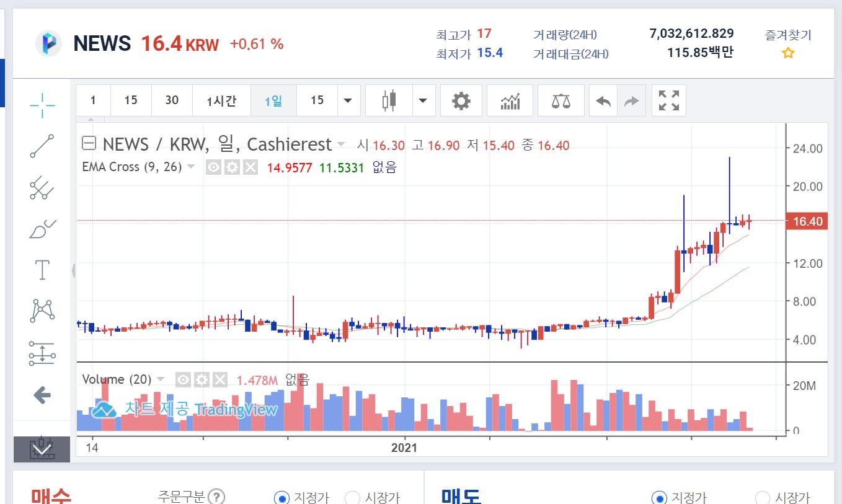Select 지정가 option in buy panel

pyautogui.click(x=281, y=498)
